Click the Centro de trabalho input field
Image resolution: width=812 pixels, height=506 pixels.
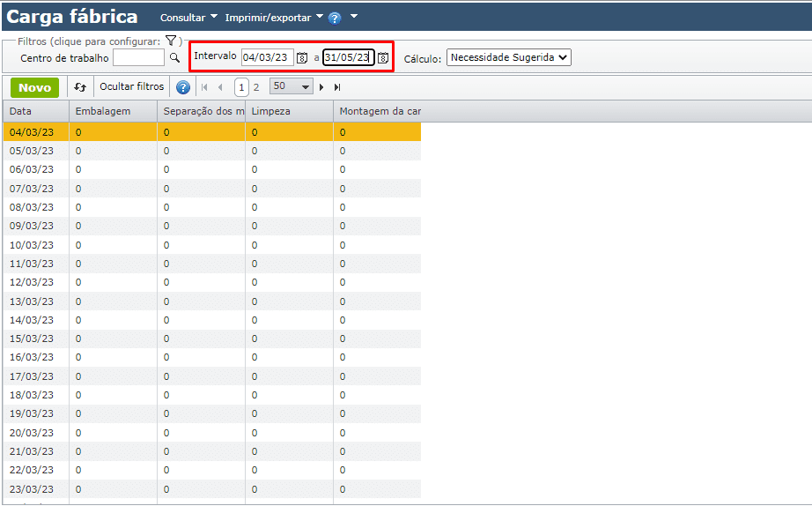click(x=138, y=58)
